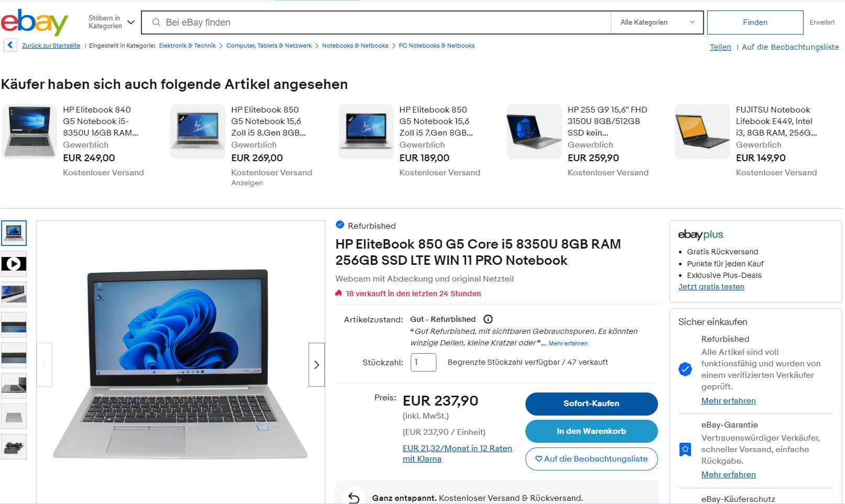Expand condition description via Mehr erfahren
845x504 pixels.
[x=568, y=343]
